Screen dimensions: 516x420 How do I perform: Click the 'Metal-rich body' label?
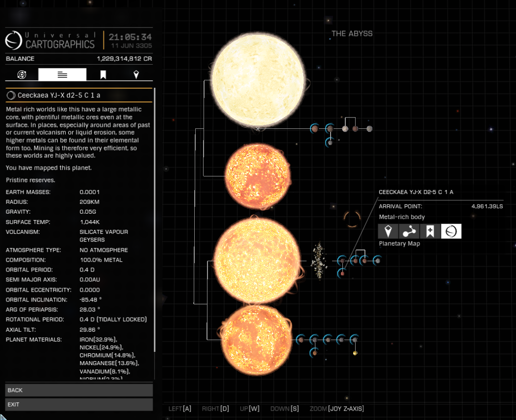(x=402, y=217)
